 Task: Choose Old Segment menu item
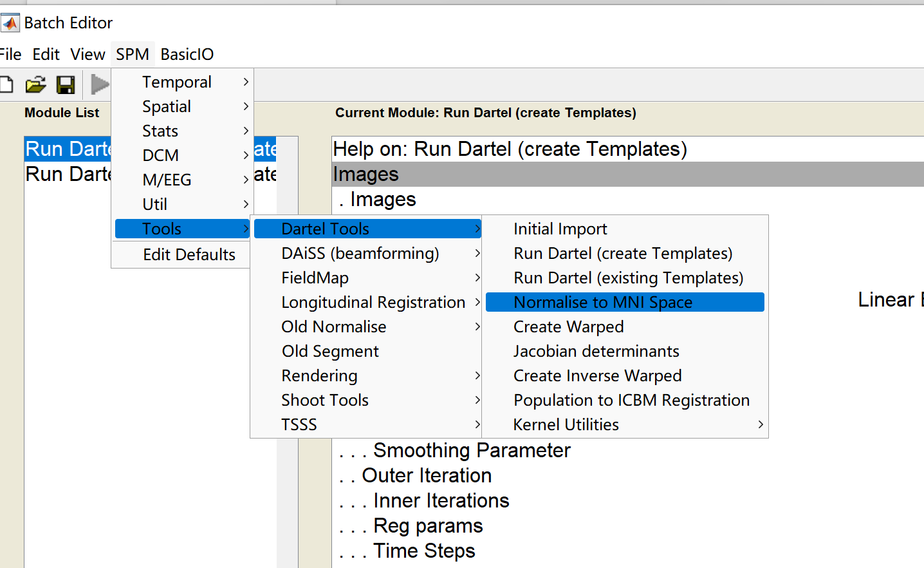367,351
